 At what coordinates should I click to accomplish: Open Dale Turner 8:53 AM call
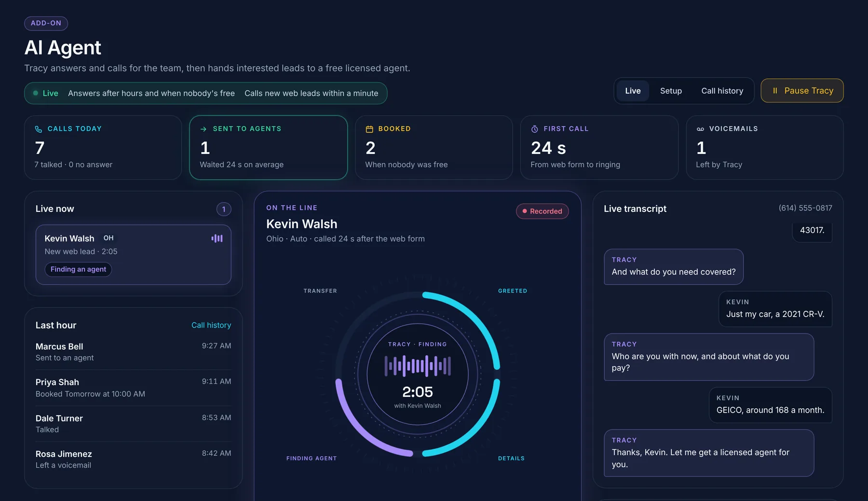point(133,424)
